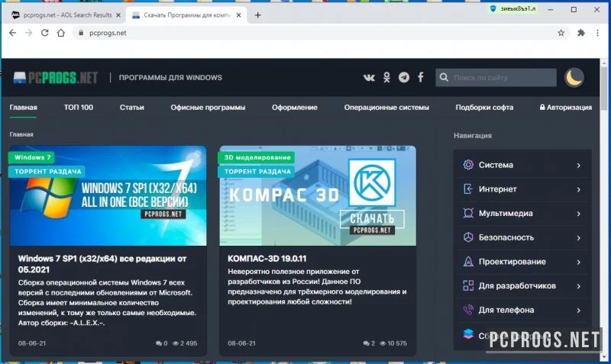Click the Мультимедиа category icon
611x364 pixels.
[468, 213]
